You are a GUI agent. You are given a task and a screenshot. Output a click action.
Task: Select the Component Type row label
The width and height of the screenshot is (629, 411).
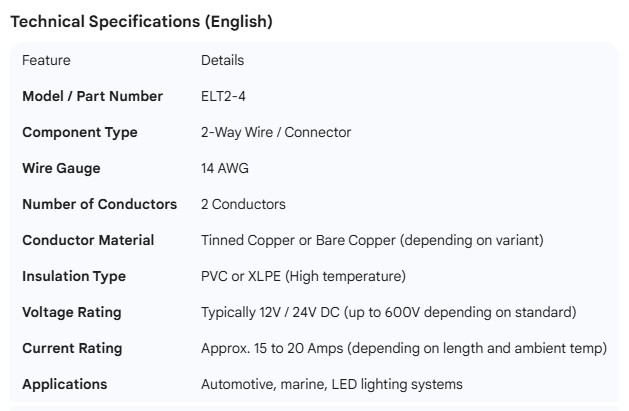[80, 132]
